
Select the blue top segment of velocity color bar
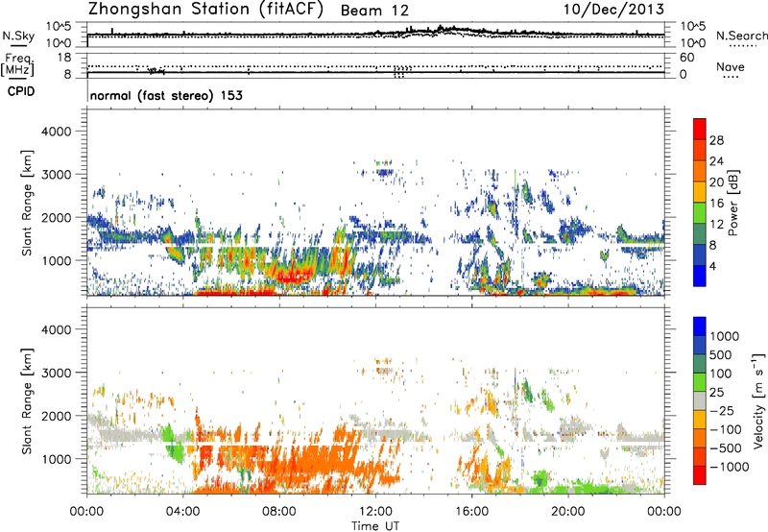tap(700, 326)
